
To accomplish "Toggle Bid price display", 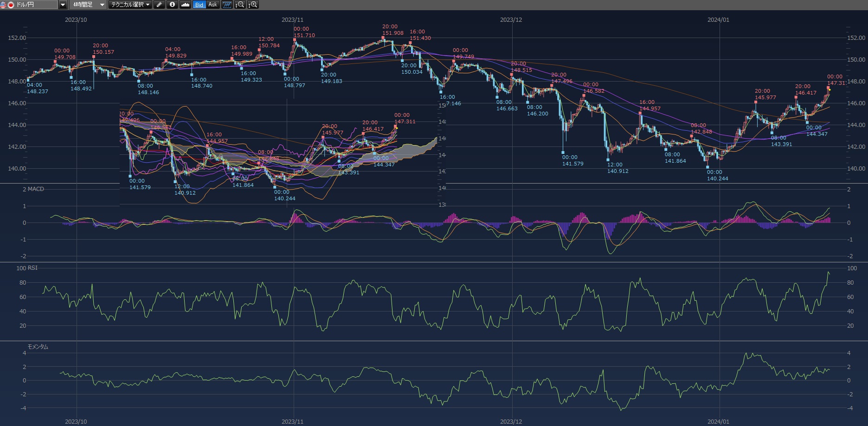I will click(x=199, y=5).
